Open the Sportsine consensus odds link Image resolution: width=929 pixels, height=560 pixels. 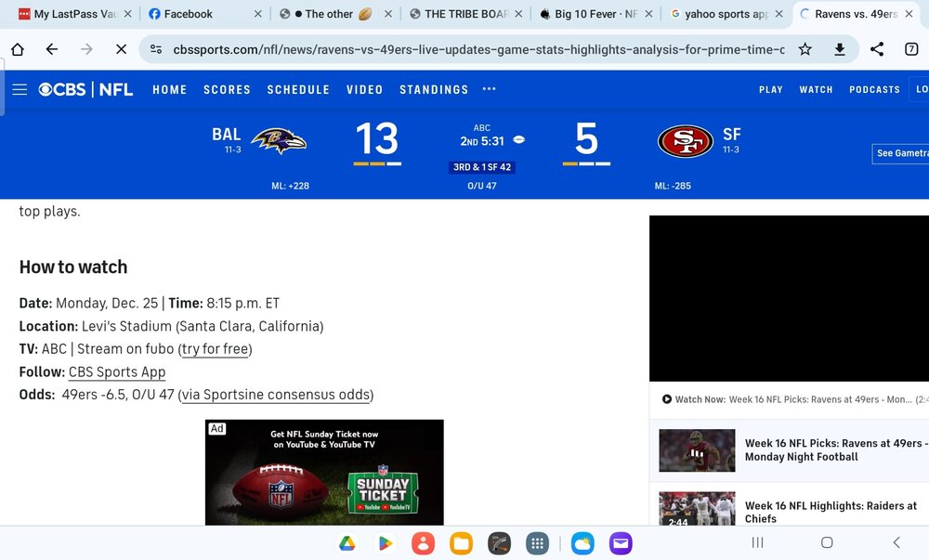click(x=276, y=395)
